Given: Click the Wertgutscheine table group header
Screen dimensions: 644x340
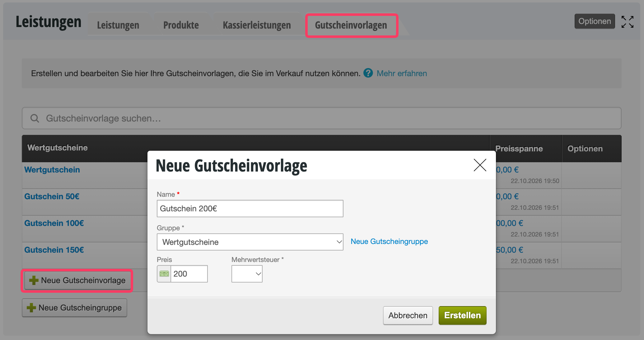Looking at the screenshot, I should [x=58, y=148].
